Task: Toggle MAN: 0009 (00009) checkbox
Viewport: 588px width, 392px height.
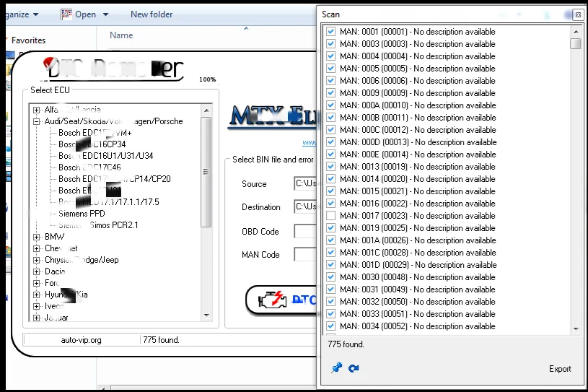Action: pos(330,92)
